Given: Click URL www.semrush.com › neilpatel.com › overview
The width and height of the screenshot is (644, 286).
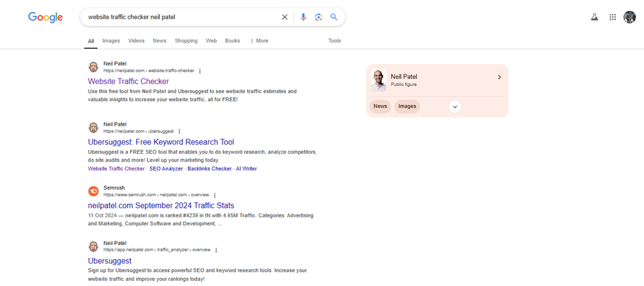Looking at the screenshot, I should click(x=156, y=195).
